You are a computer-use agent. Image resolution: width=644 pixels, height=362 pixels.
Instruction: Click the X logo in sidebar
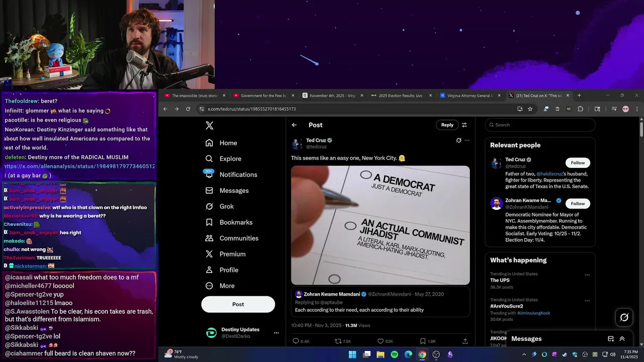[209, 126]
